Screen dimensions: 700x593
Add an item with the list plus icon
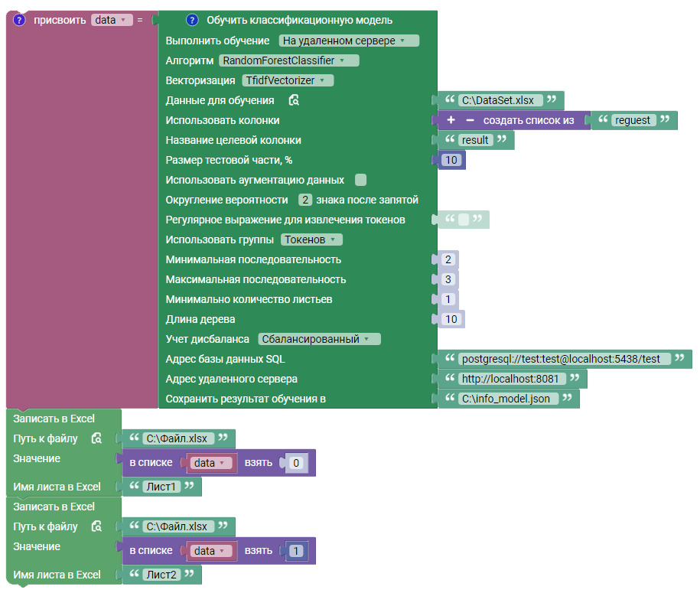pyautogui.click(x=451, y=120)
